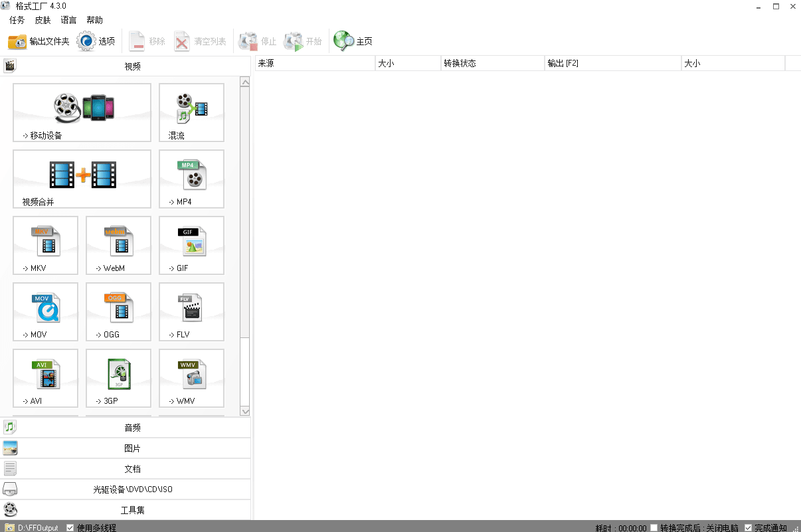The image size is (801, 532).
Task: Choose the -> WMV conversion tile
Action: click(191, 378)
